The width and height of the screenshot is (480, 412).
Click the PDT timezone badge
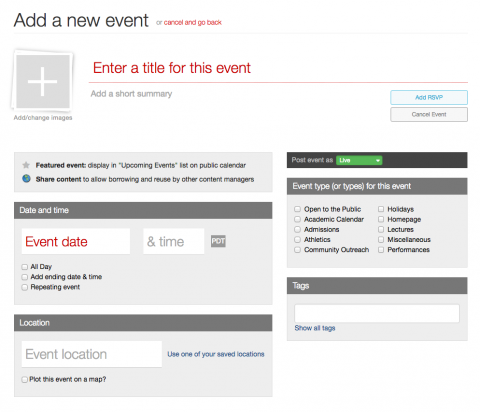tap(218, 241)
